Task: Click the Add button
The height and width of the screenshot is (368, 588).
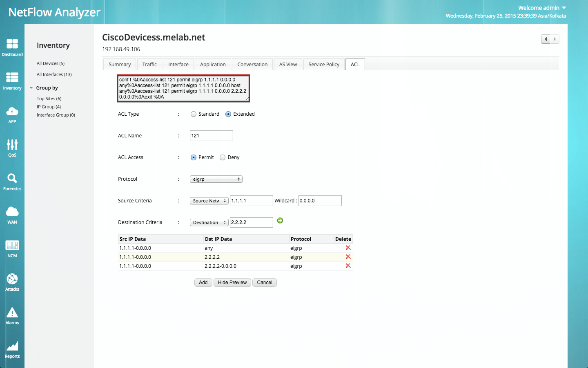Action: point(203,283)
